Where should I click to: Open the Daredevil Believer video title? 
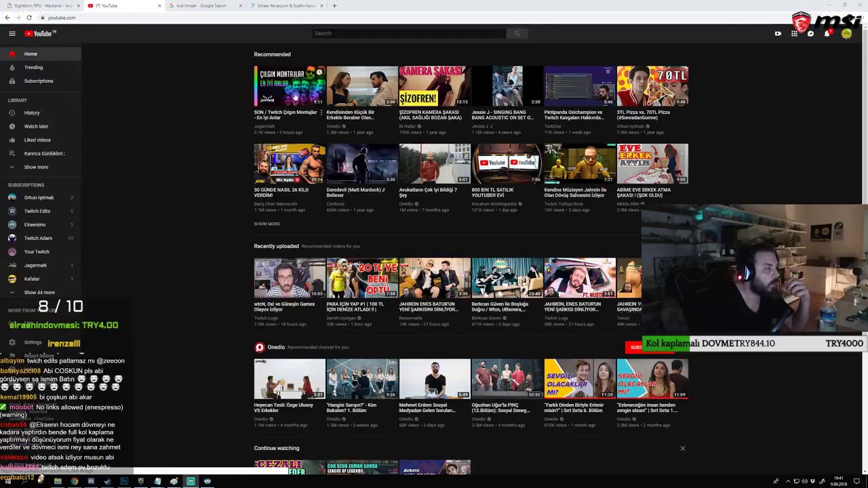pos(356,192)
